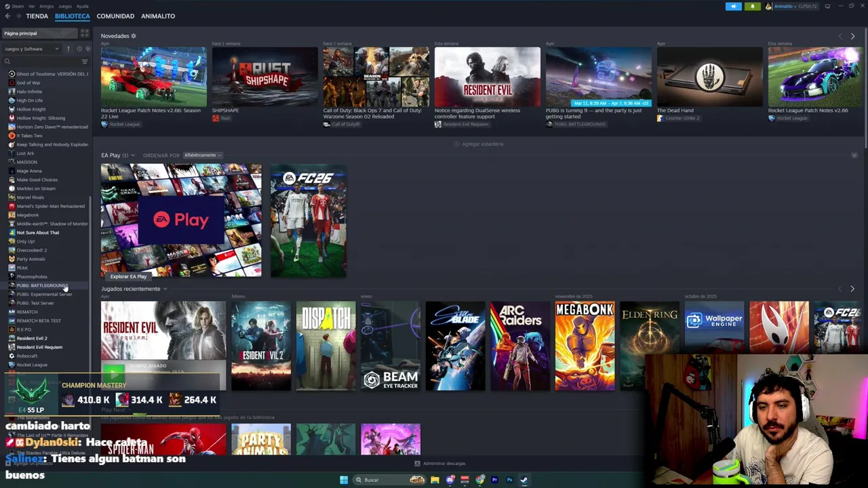Open the ANIMALITO profile tab
868x488 pixels.
158,16
